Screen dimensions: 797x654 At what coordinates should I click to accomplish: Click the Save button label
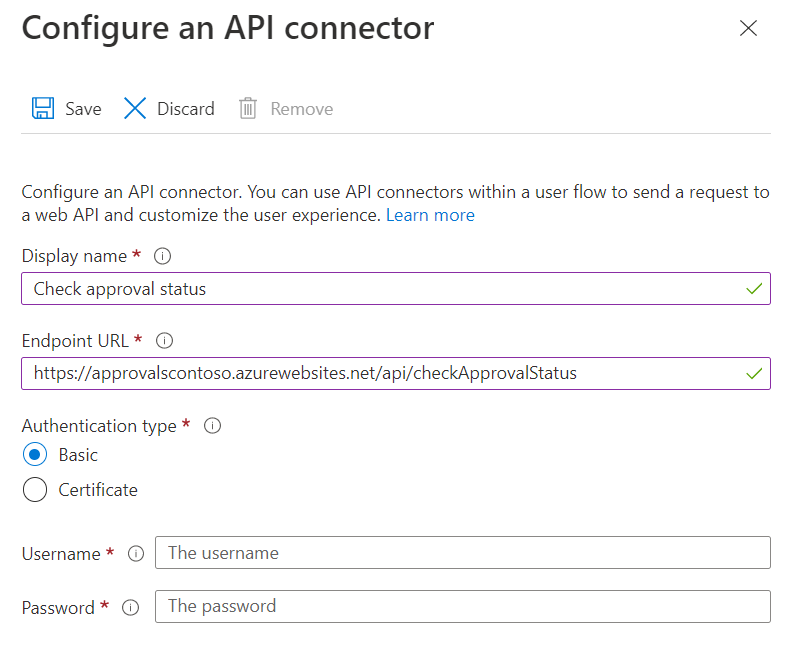(x=83, y=109)
